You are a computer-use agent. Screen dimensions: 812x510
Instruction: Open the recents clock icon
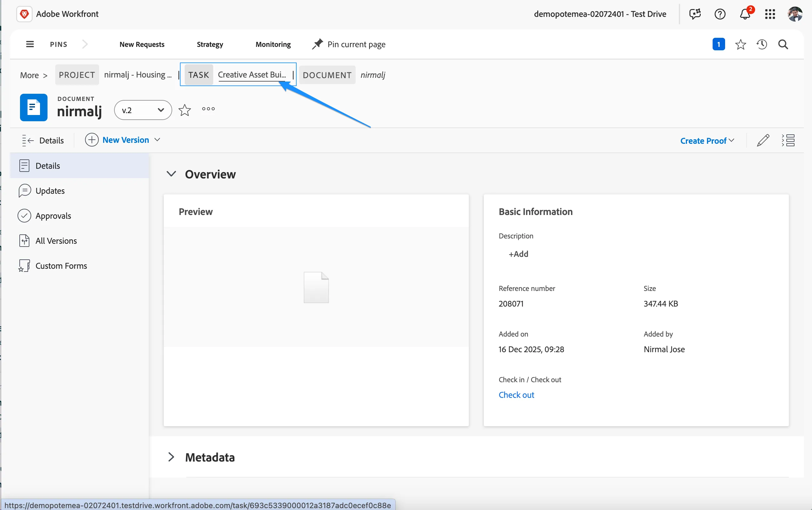[x=762, y=44]
